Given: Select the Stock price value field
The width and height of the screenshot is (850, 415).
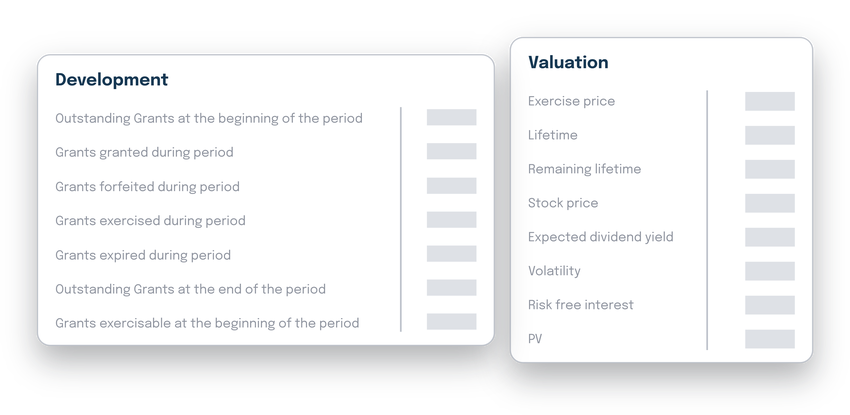Looking at the screenshot, I should coord(769,203).
